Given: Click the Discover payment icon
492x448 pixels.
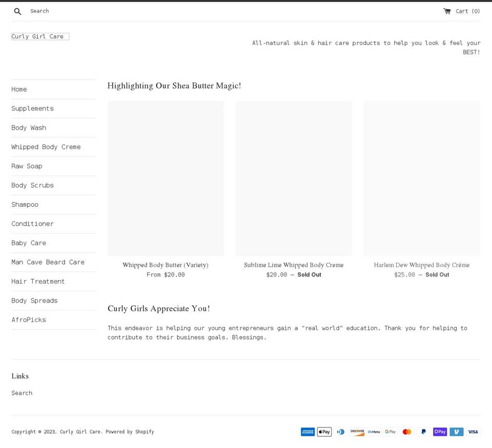Looking at the screenshot, I should (x=357, y=432).
